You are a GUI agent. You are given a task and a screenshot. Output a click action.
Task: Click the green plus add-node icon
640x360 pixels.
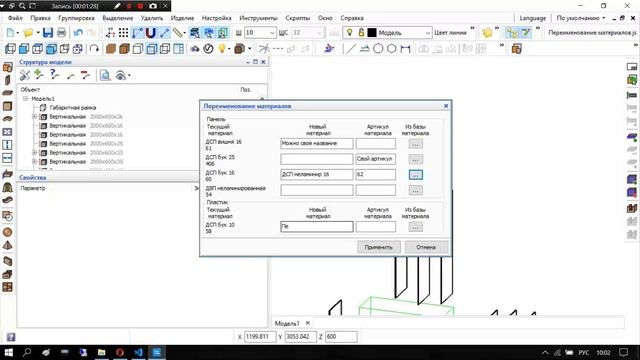tap(39, 75)
